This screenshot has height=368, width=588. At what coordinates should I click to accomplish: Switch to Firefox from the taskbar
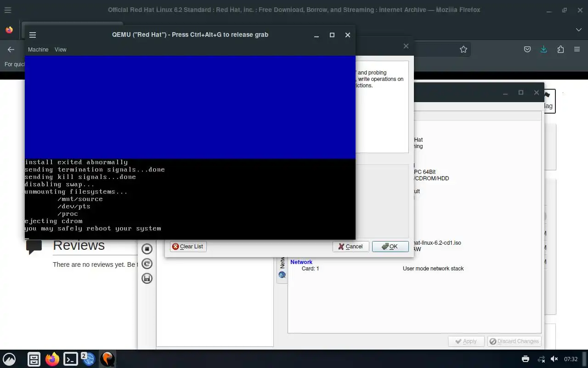(x=52, y=359)
